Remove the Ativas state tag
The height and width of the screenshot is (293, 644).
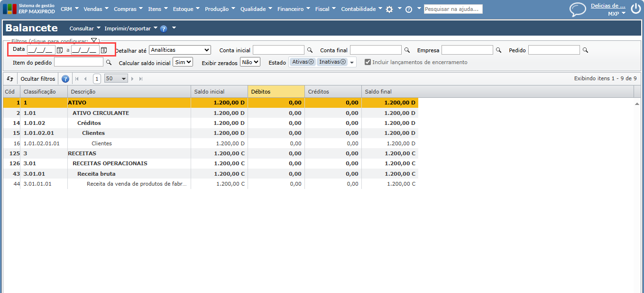click(x=311, y=62)
